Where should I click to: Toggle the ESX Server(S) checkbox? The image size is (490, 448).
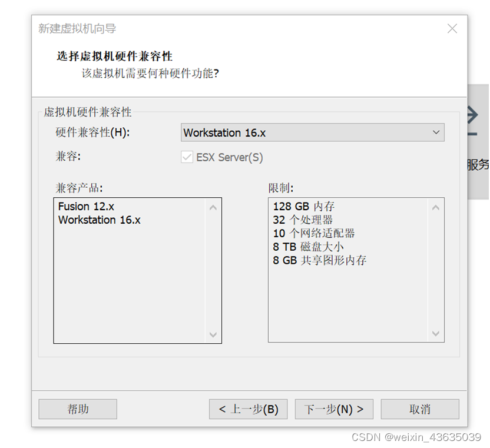[187, 157]
